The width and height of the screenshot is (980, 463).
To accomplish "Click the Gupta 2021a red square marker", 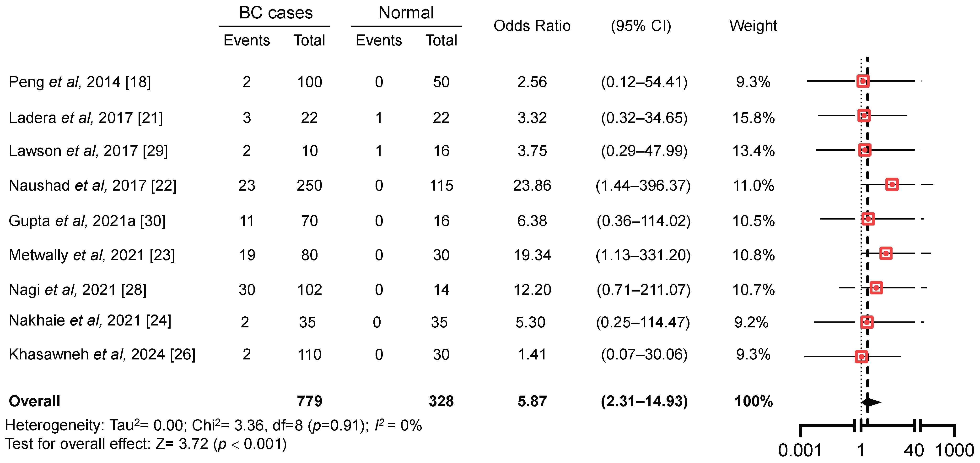I will (868, 219).
